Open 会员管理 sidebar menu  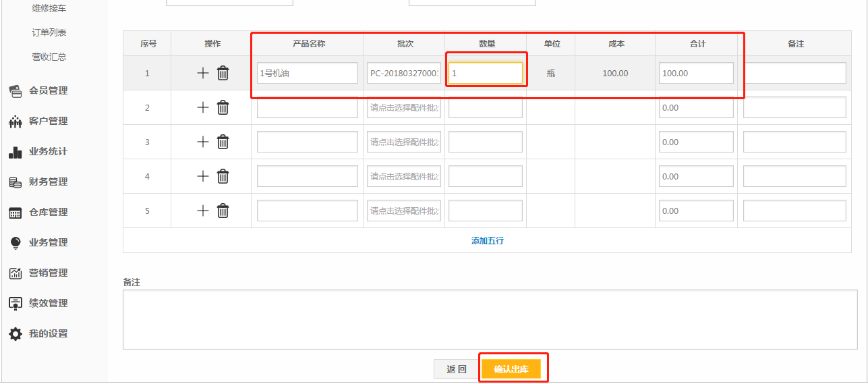tap(48, 90)
